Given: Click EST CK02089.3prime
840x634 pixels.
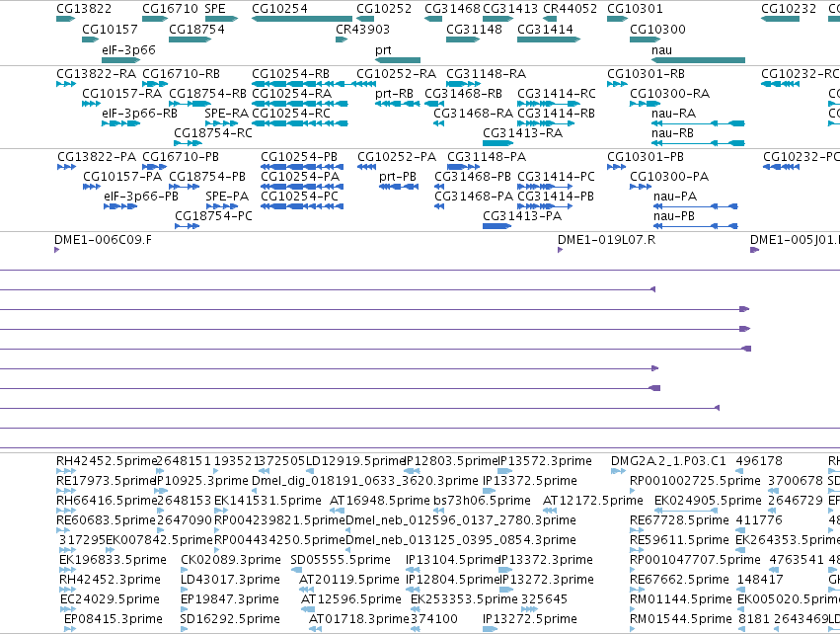Looking at the screenshot, I should [184, 570].
